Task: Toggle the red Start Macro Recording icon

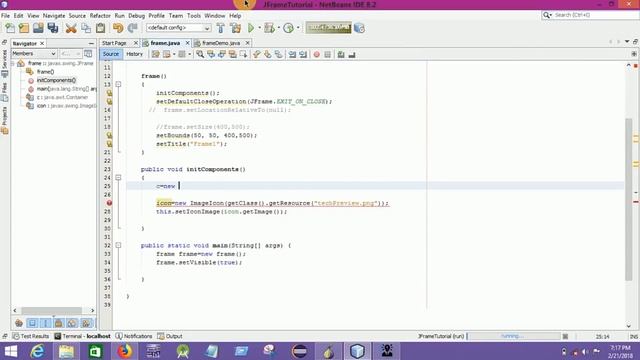Action: 316,54
